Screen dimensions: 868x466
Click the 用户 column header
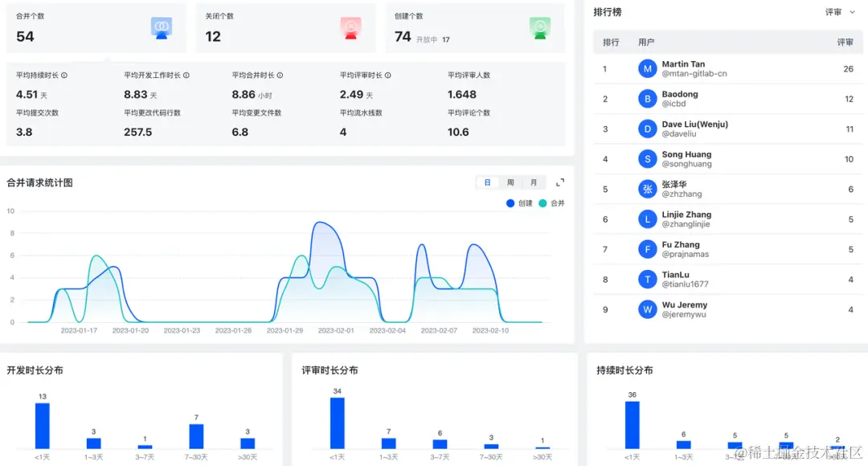[x=646, y=42]
